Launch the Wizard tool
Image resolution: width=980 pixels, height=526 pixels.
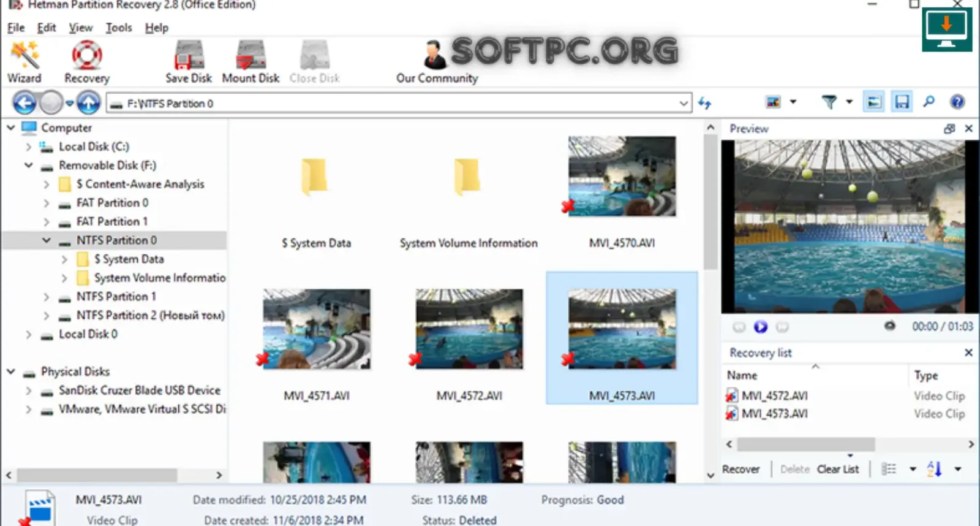[x=24, y=61]
